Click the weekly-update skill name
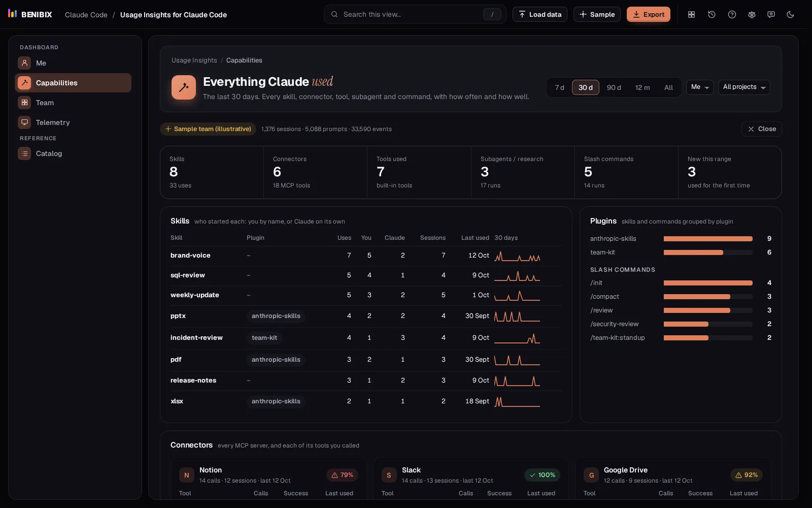This screenshot has height=508, width=812. 195,295
